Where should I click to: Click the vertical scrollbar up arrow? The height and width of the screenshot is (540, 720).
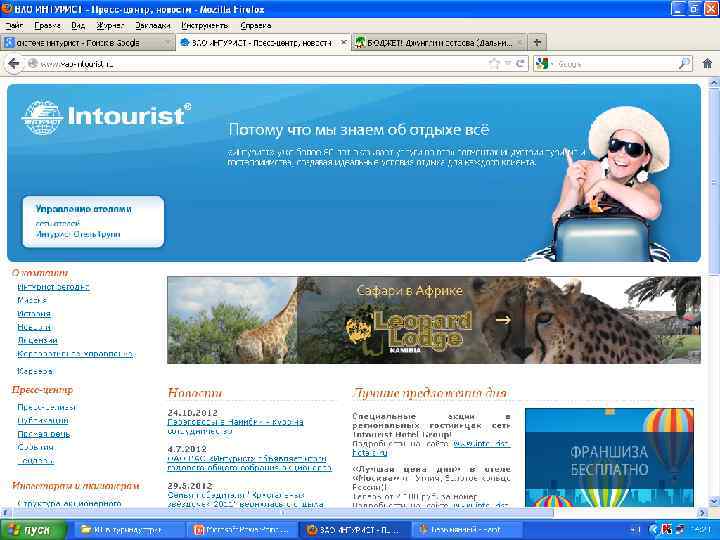point(714,84)
